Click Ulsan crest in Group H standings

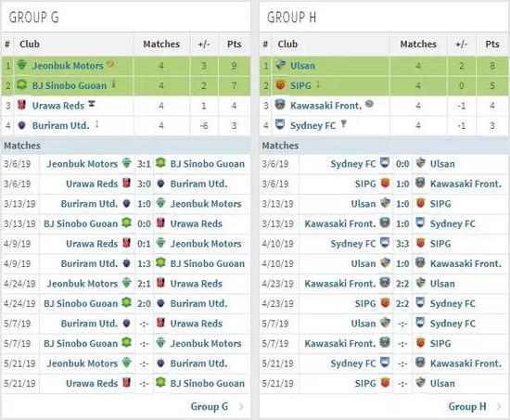[x=280, y=65]
